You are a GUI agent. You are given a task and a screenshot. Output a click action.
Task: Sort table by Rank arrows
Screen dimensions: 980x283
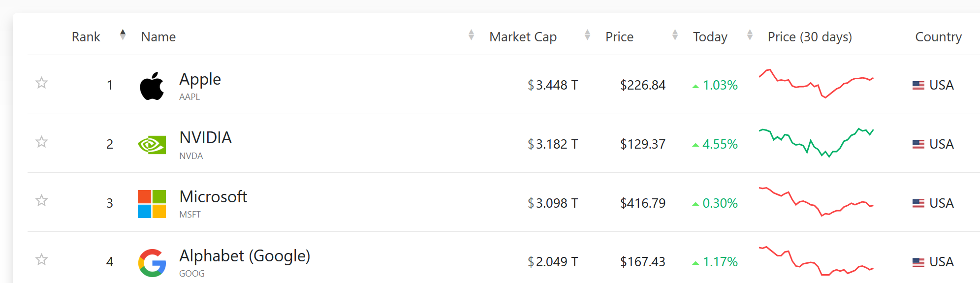click(x=123, y=34)
